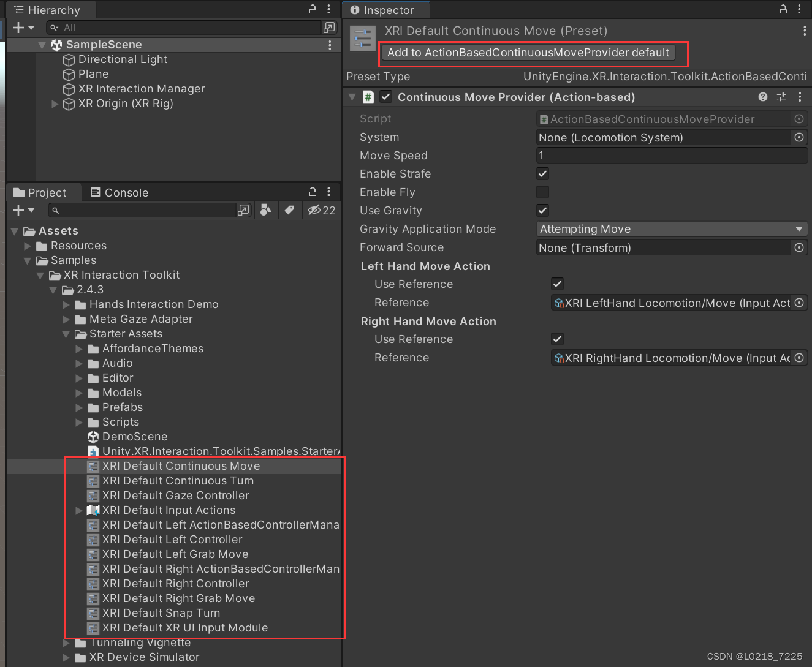Collapse the Starter Assets folder
This screenshot has height=667, width=812.
(x=67, y=334)
